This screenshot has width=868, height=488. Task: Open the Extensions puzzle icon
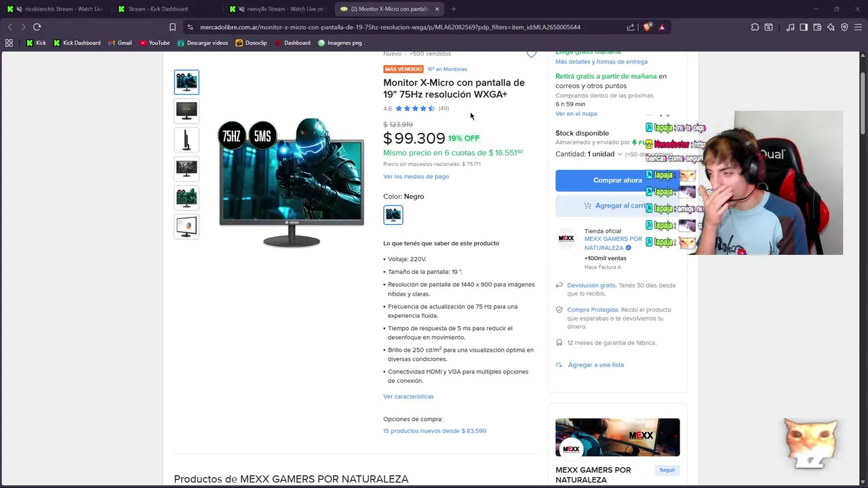click(755, 27)
